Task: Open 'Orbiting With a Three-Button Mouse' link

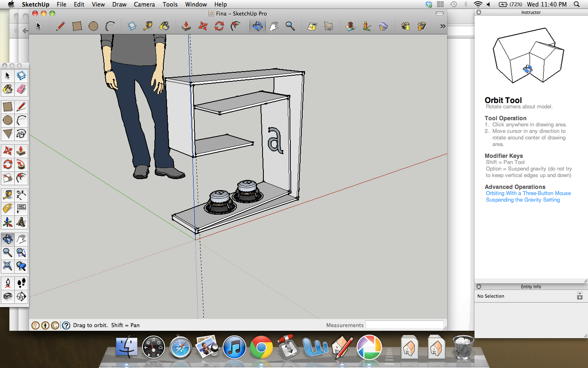Action: (x=528, y=193)
